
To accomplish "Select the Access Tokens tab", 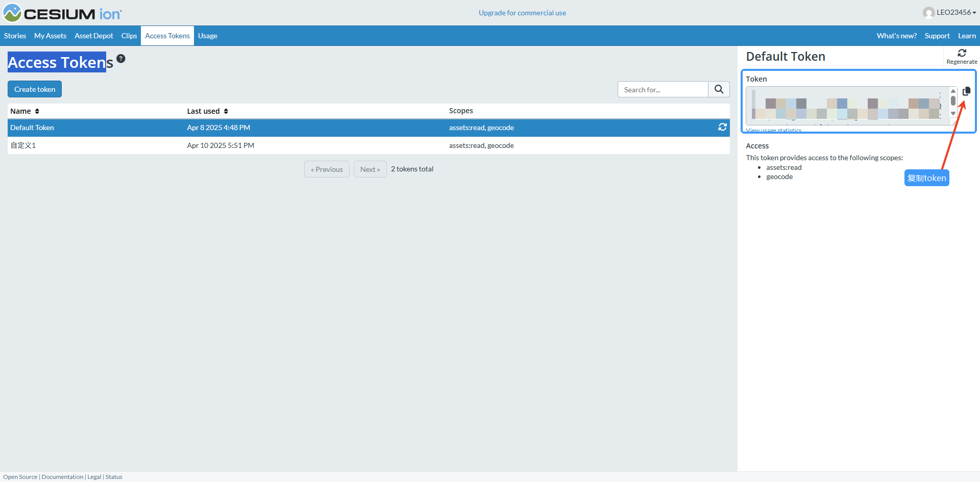I will point(167,36).
